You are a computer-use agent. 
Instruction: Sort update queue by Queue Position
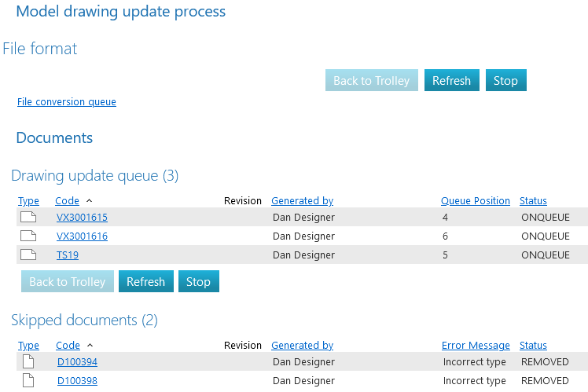(x=475, y=201)
